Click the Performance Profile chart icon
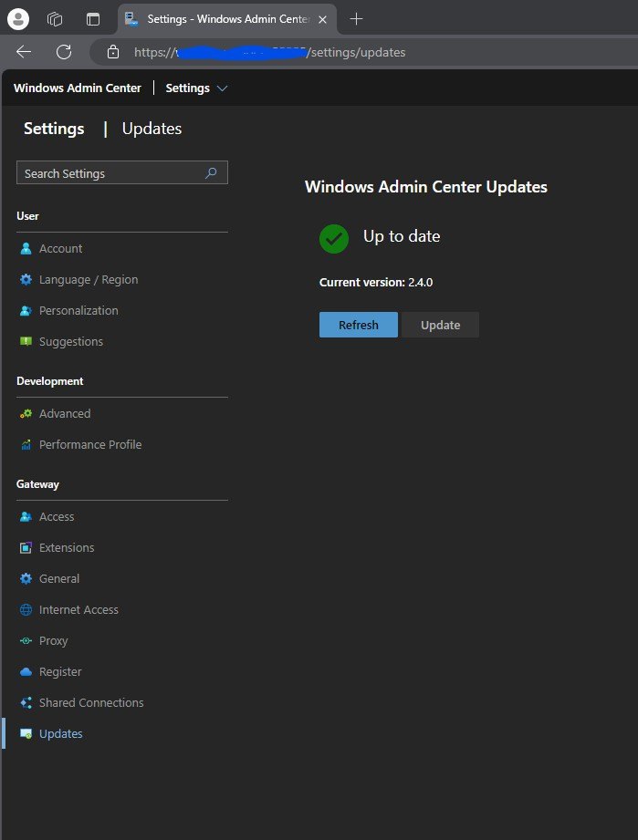Viewport: 638px width, 840px height. coord(26,445)
